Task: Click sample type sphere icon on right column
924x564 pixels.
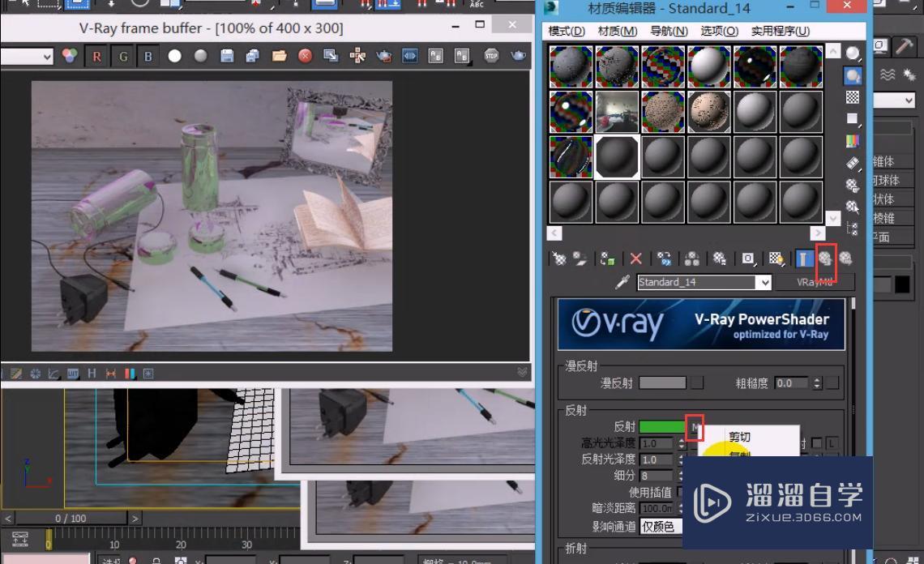Action: coord(852,53)
